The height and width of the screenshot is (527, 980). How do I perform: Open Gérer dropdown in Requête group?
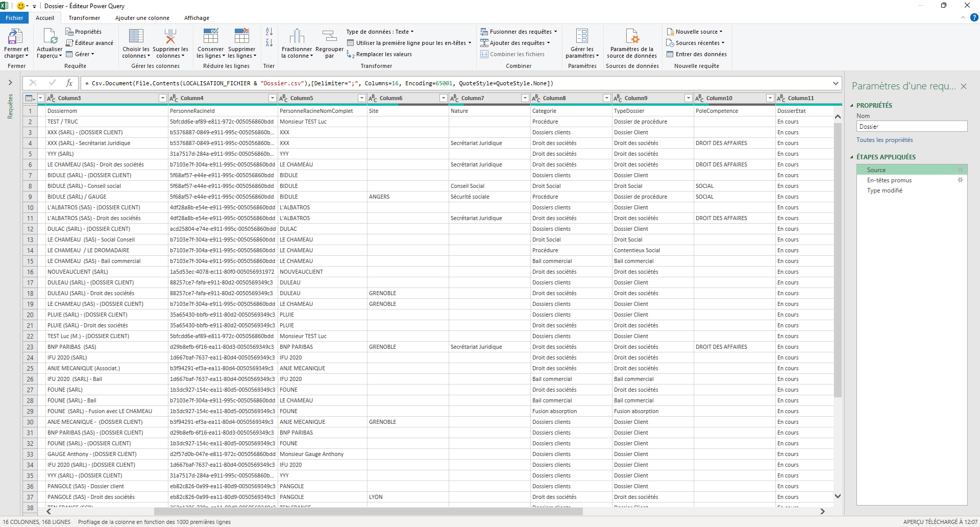click(x=80, y=54)
